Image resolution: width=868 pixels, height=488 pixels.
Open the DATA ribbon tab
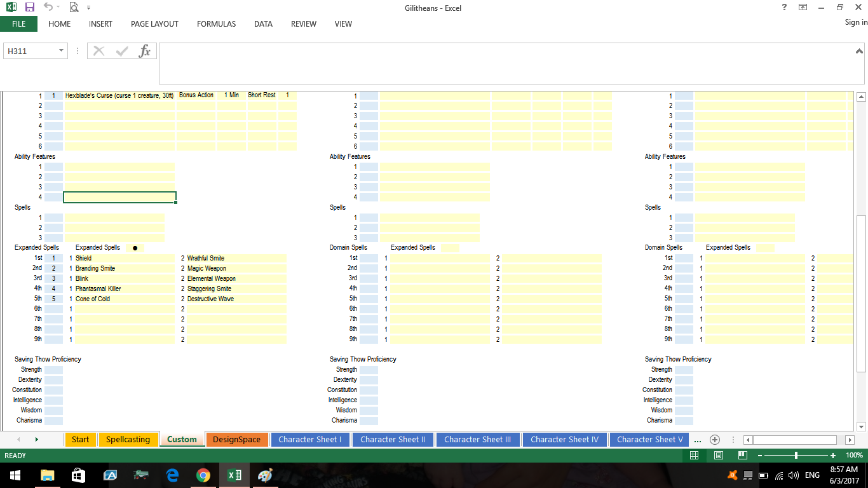click(x=263, y=24)
